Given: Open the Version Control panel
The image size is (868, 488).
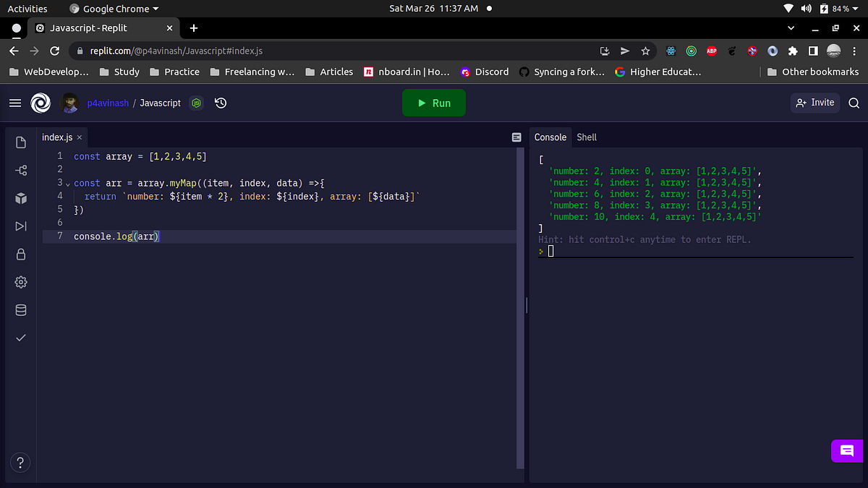Looking at the screenshot, I should [x=20, y=170].
